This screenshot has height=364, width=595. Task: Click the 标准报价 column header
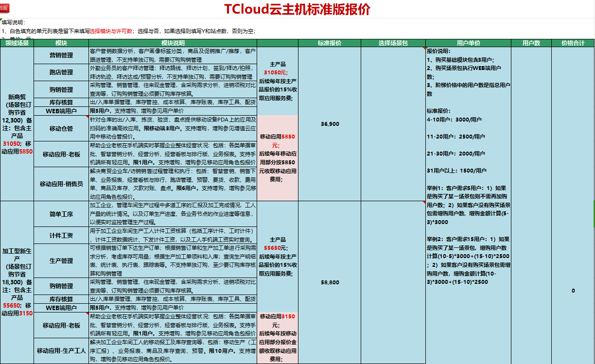coord(330,43)
